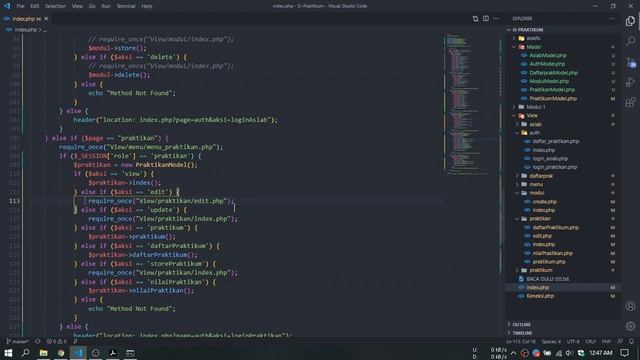Open the File menu
The image size is (640, 360).
coord(20,6)
